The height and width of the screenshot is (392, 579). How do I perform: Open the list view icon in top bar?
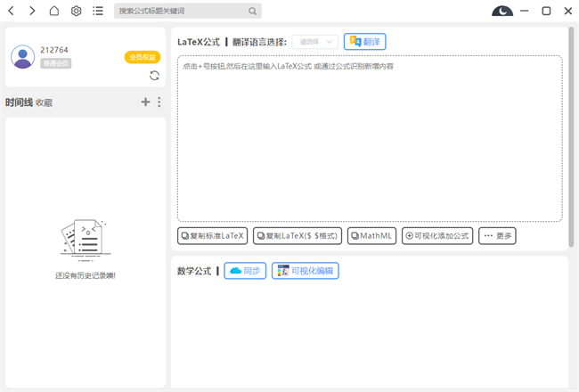click(97, 12)
